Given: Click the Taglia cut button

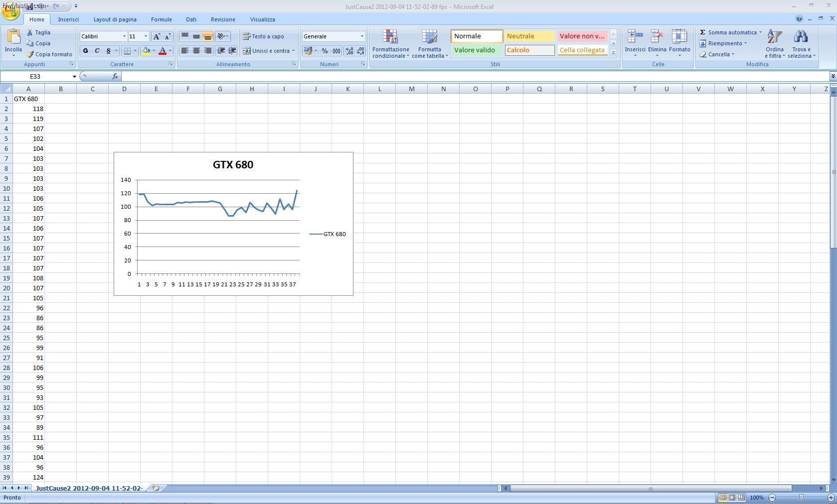Looking at the screenshot, I should coord(38,32).
